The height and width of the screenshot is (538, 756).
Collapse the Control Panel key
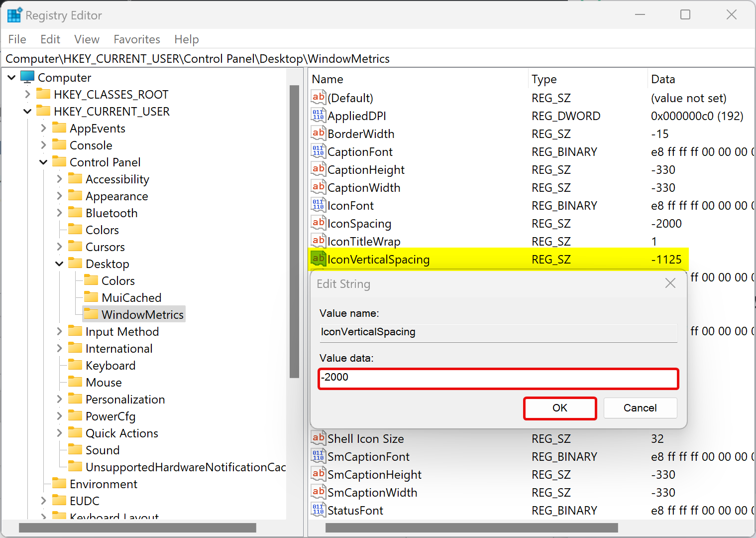click(43, 162)
